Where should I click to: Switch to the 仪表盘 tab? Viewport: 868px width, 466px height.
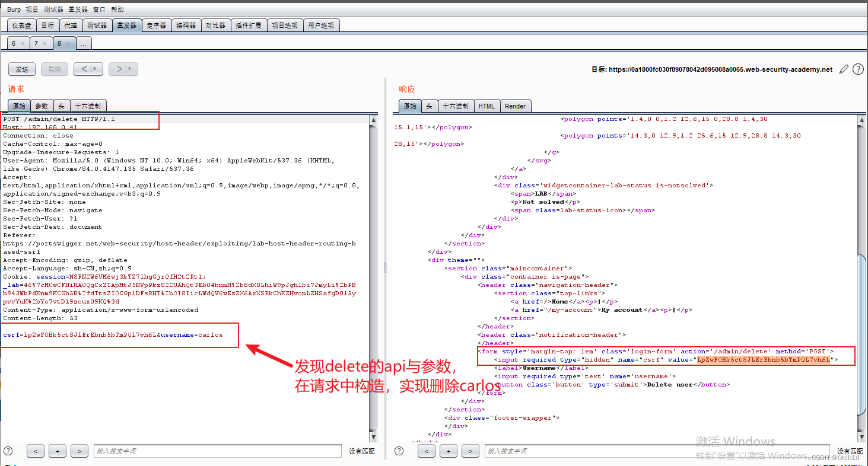[21, 25]
